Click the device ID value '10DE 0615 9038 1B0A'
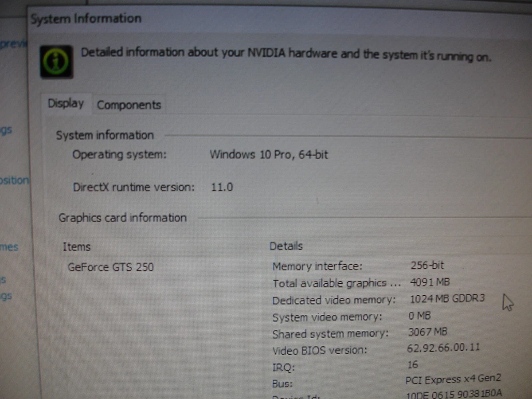The width and height of the screenshot is (532, 399). 454,395
